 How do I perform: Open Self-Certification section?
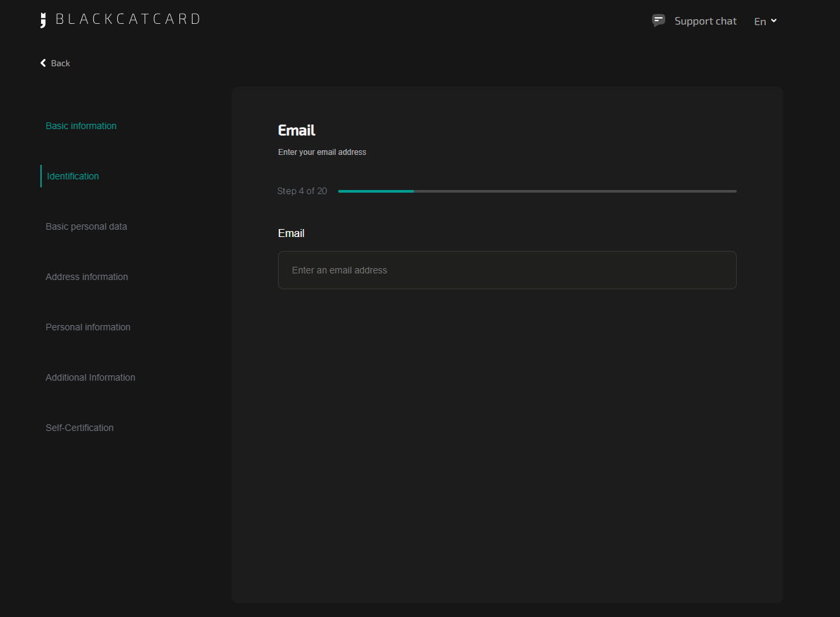(79, 428)
